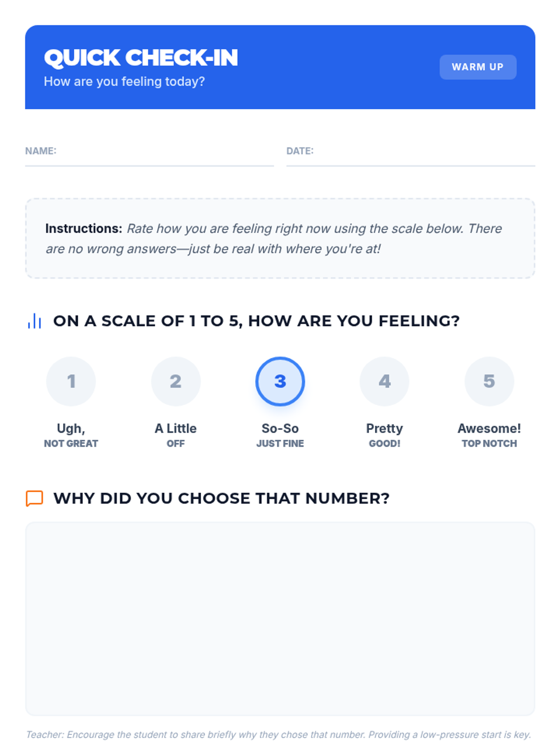Select rating 2 circle
560x747 pixels.
pos(175,381)
